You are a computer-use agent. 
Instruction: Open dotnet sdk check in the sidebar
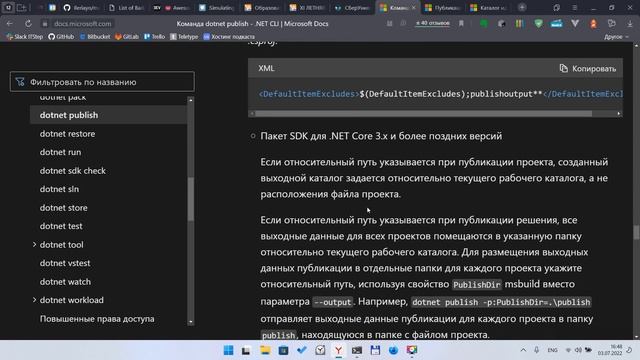pos(73,171)
